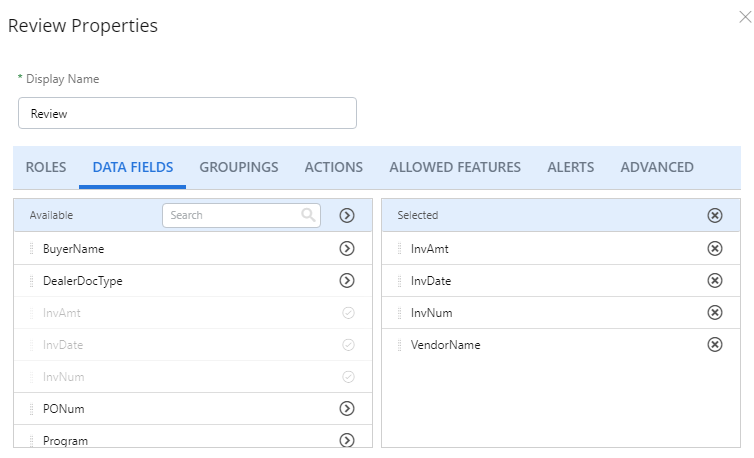Viewport: 754px width, 458px height.
Task: Add PONum field with its arrow icon
Action: click(347, 408)
